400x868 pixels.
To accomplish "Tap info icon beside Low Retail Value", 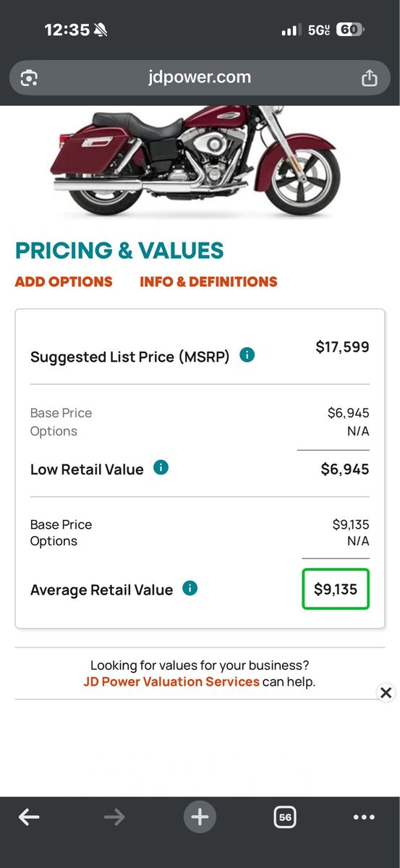I will 161,468.
